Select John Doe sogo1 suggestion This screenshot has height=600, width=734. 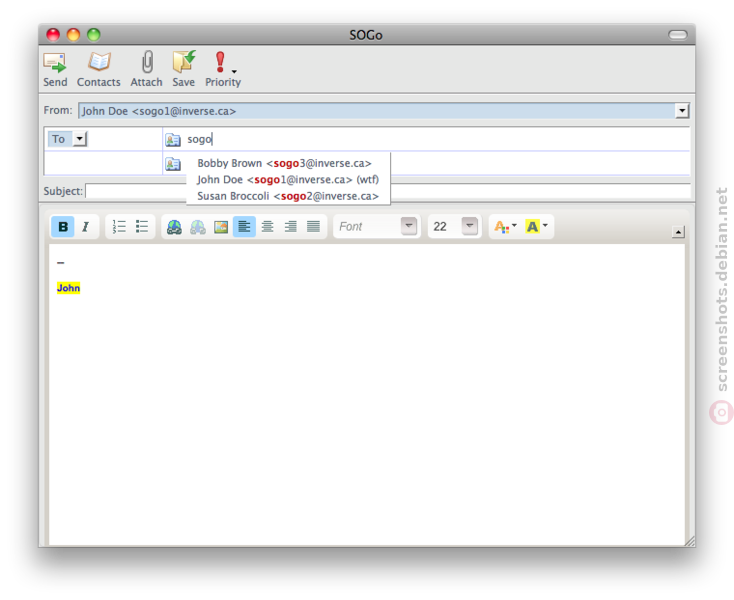(287, 180)
